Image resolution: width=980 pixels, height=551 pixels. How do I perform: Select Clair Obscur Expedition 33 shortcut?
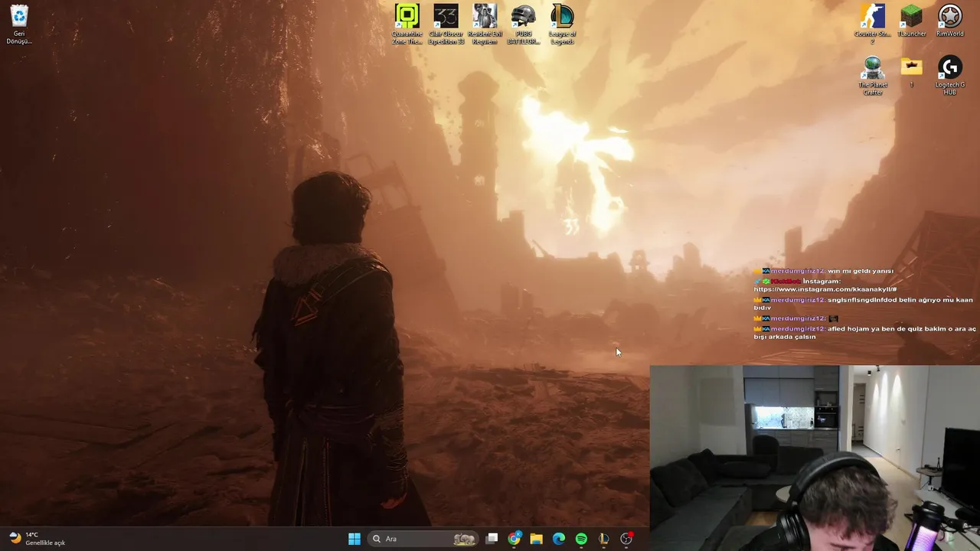[x=446, y=25]
